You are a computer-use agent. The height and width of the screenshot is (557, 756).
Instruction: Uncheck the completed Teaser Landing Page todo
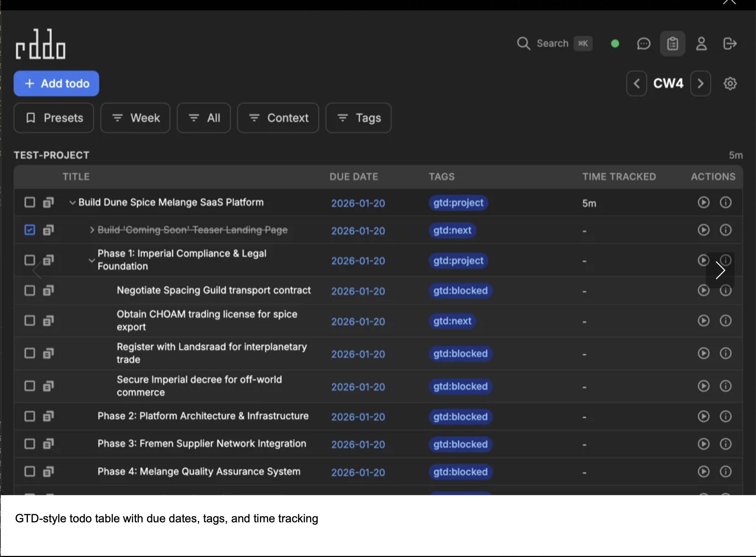(29, 230)
